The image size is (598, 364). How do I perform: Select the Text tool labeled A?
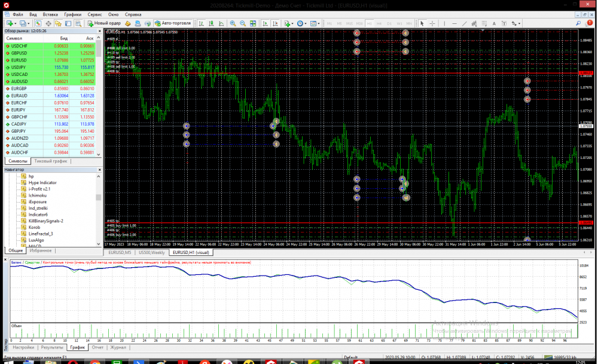point(494,23)
